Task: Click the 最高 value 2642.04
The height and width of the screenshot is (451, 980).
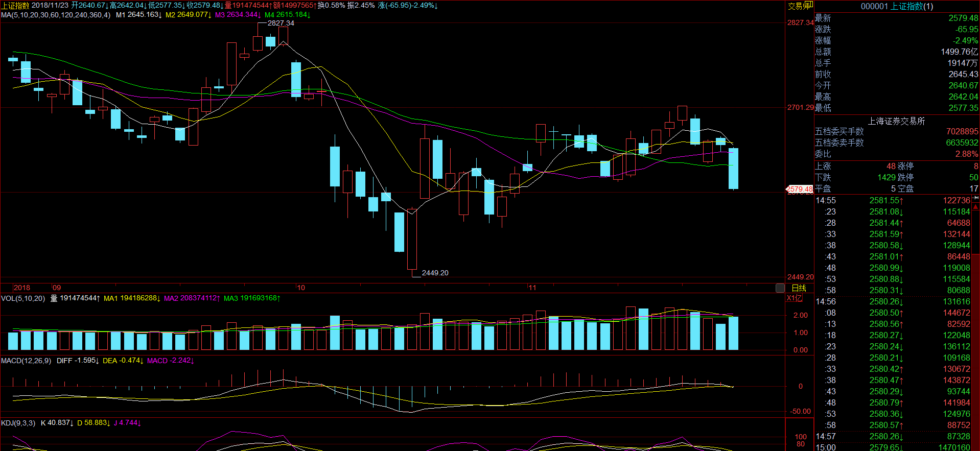Action: pyautogui.click(x=963, y=97)
